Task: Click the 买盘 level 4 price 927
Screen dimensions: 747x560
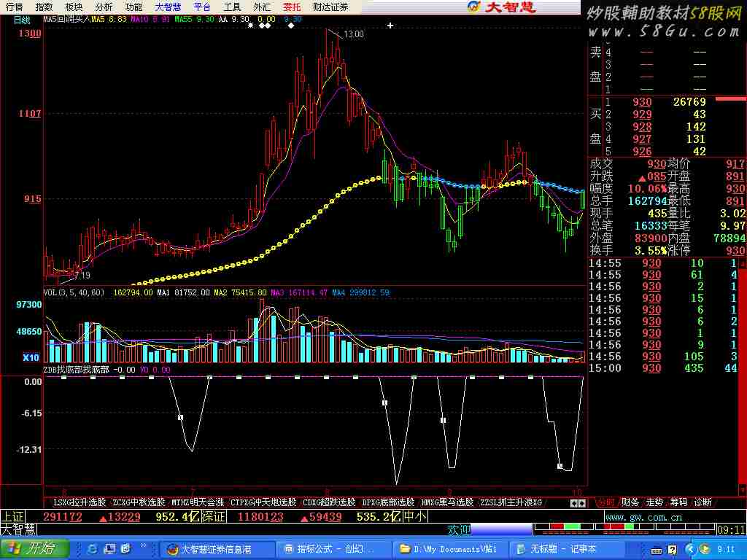Action: click(642, 139)
